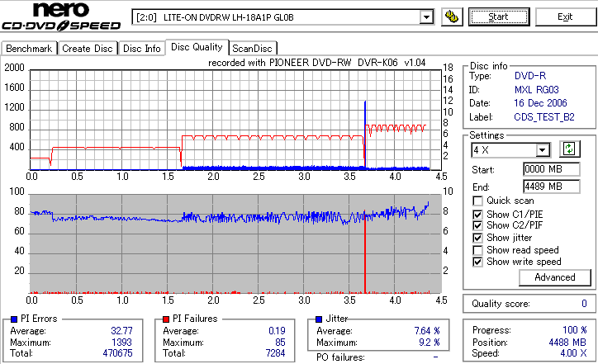Open the drive selection dropdown arrow

tap(426, 17)
